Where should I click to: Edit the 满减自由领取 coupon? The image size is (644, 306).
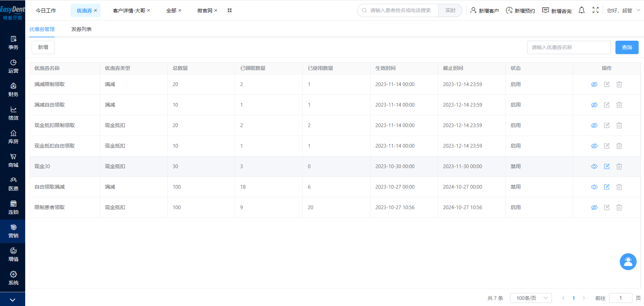click(607, 105)
